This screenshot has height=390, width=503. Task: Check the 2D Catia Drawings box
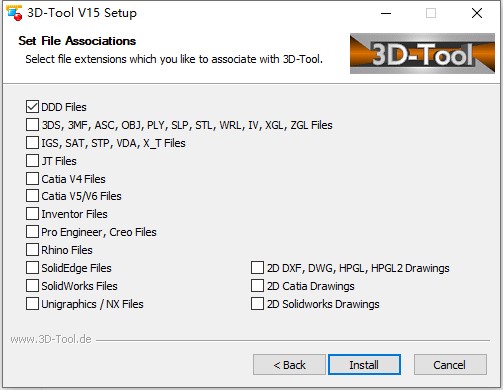pos(257,286)
